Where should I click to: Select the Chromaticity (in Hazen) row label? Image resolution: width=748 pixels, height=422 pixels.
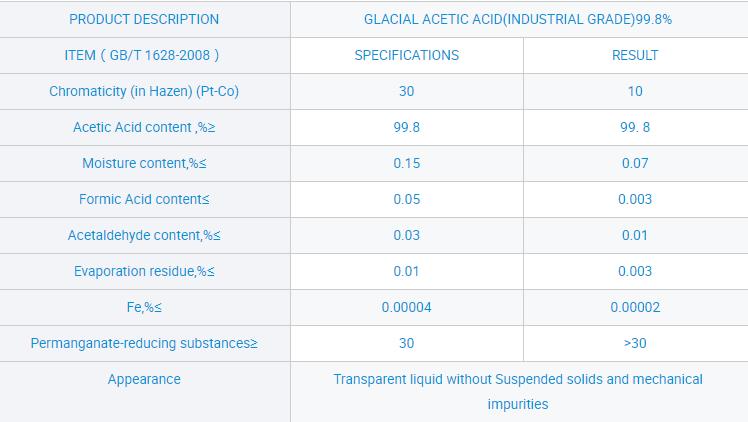pos(144,91)
